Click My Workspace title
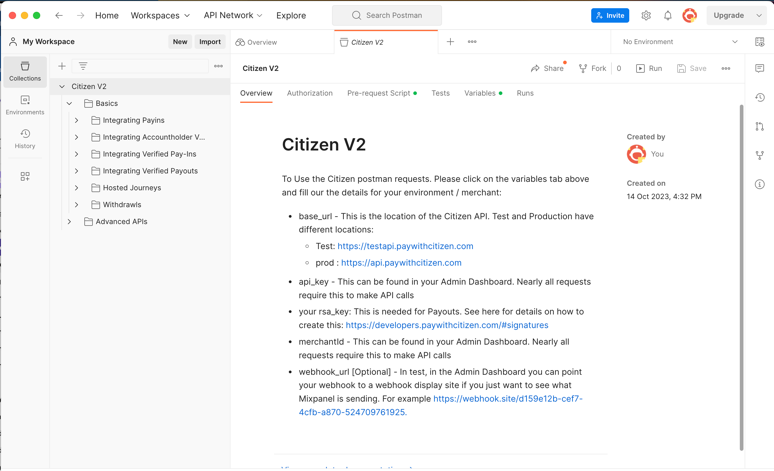Screen dimensions: 774x471 pos(48,42)
